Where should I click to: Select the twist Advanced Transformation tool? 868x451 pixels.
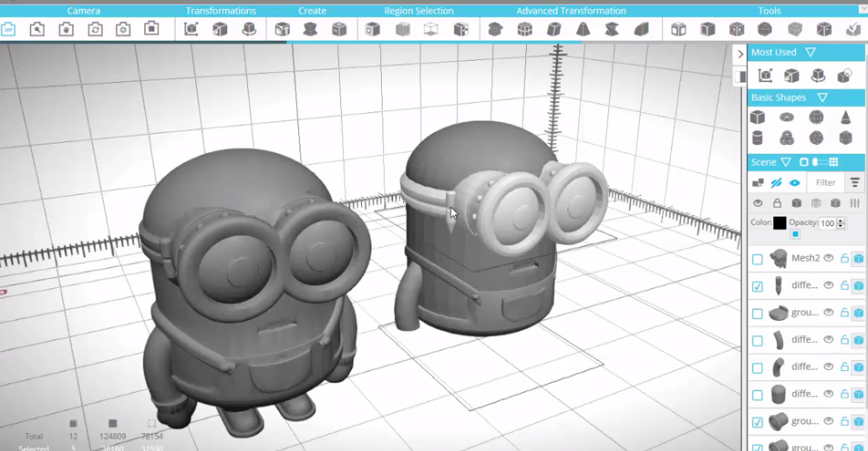pos(612,30)
